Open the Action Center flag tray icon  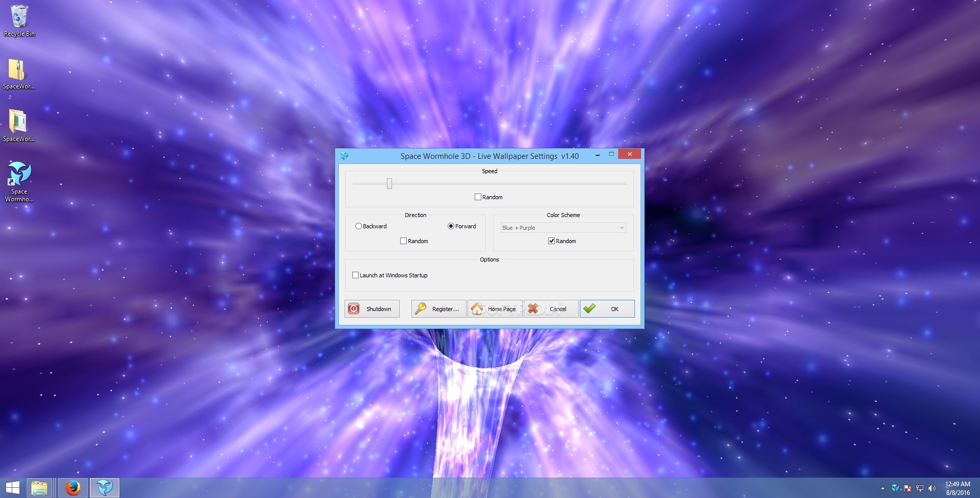click(908, 488)
